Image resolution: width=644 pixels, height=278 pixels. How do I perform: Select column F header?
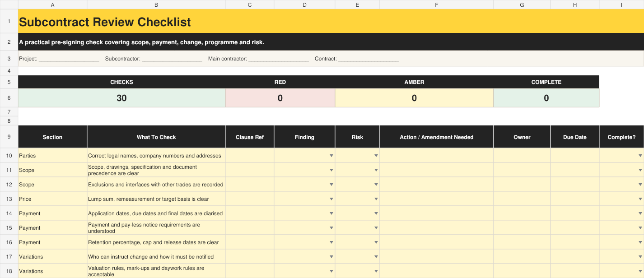(437, 5)
